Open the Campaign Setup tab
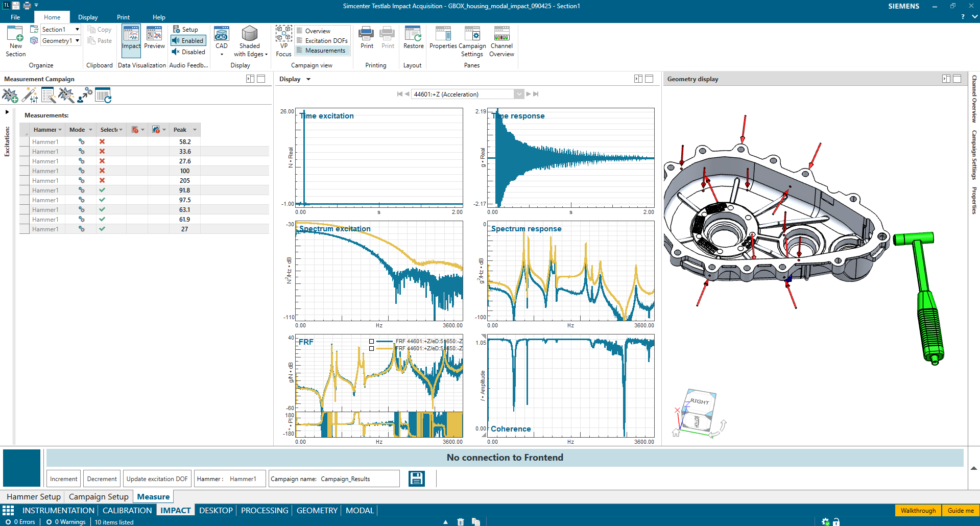The height and width of the screenshot is (526, 980). [x=99, y=496]
